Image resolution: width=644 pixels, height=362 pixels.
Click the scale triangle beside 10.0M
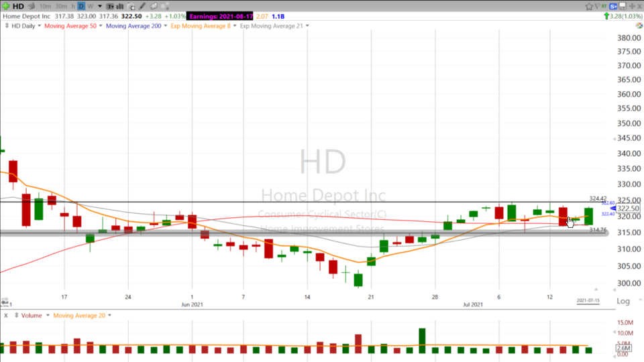[614, 332]
